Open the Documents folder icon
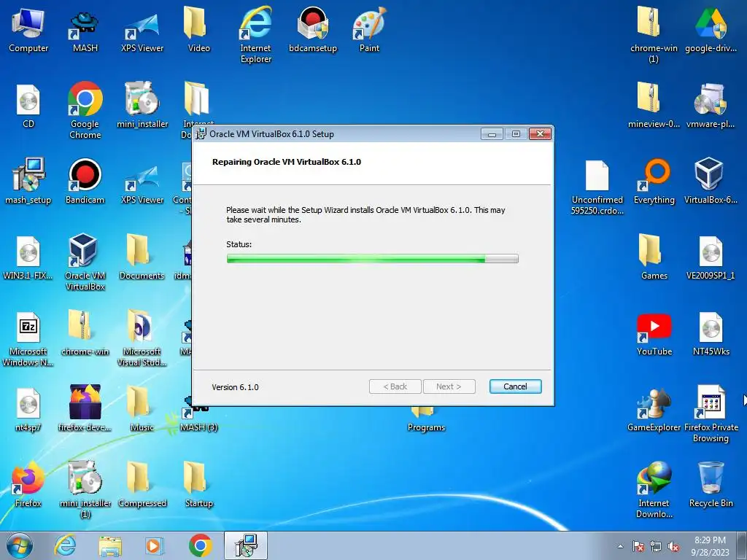Viewport: 747px width, 560px height. tap(142, 257)
